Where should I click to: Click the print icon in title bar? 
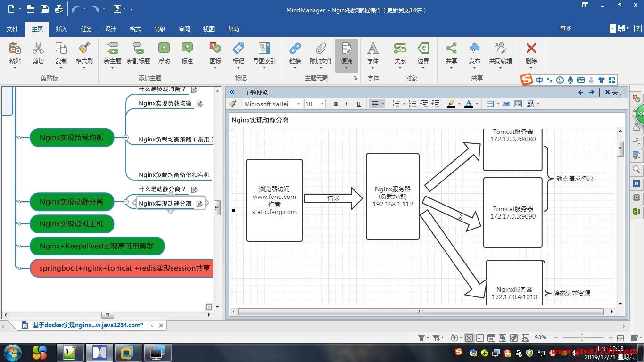pyautogui.click(x=59, y=9)
